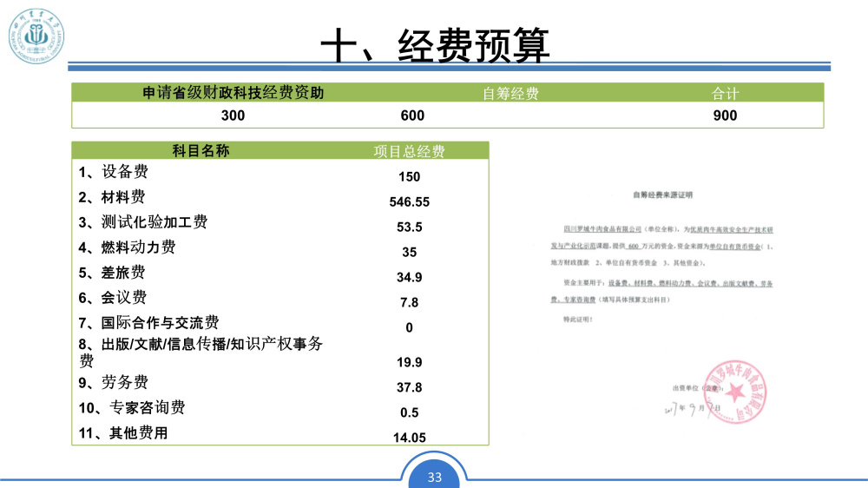The width and height of the screenshot is (868, 488).
Task: Select the amount 37.8
Action: (x=409, y=387)
